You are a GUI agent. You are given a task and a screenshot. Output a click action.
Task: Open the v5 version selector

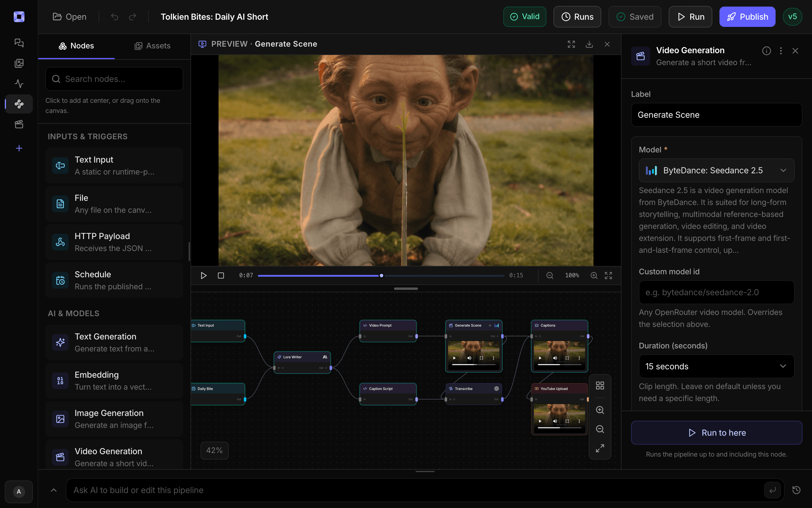coord(793,17)
